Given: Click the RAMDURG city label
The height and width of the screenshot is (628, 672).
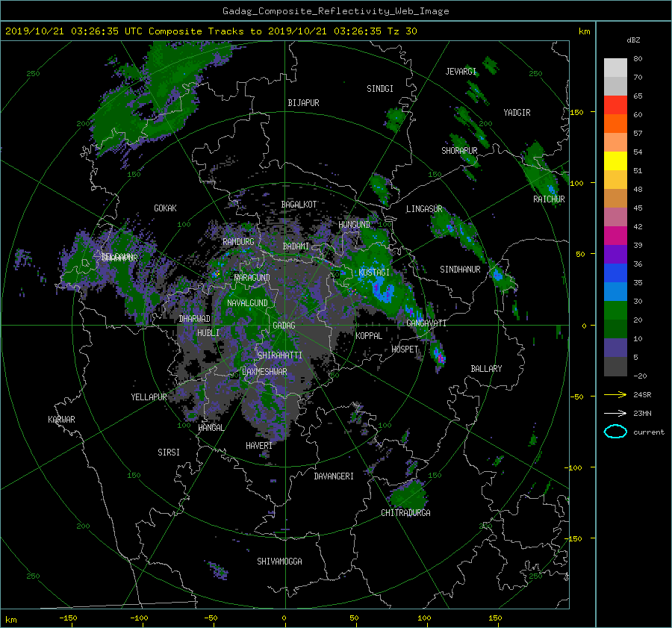Looking at the screenshot, I should [x=238, y=242].
